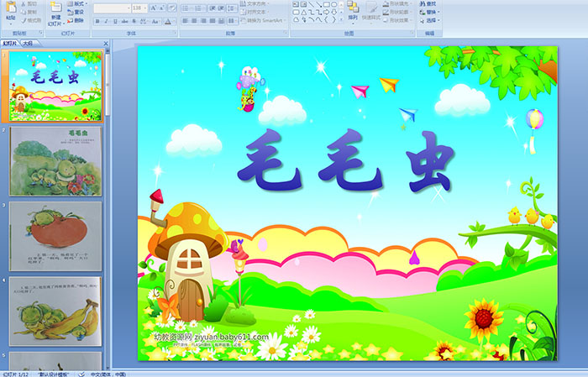Viewport: 588px width, 377px height.
Task: Click the spell check icon in the status bar
Action: (x=81, y=374)
